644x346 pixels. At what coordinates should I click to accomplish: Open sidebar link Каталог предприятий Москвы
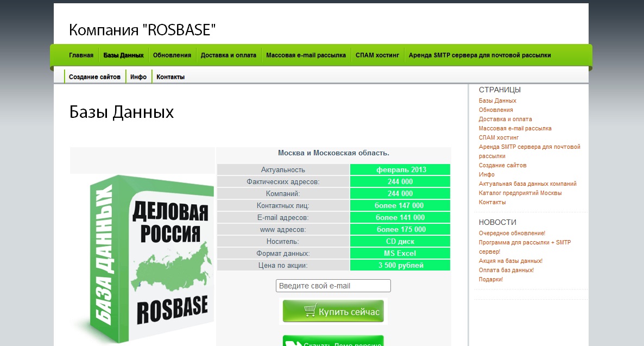coord(520,193)
